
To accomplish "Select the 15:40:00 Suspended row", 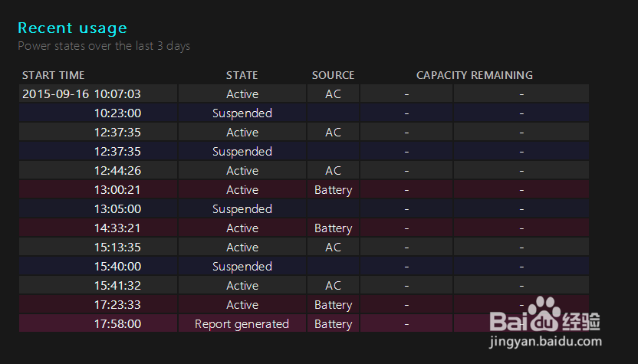I will 242,267.
